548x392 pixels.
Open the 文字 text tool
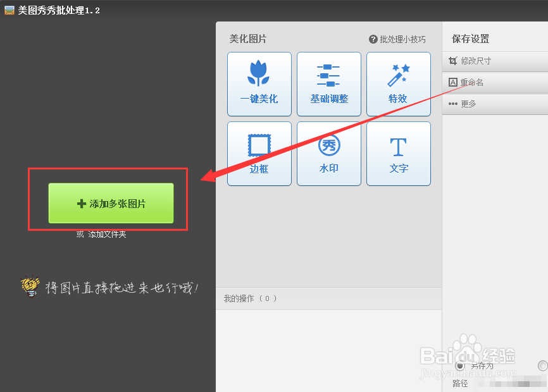(x=399, y=154)
